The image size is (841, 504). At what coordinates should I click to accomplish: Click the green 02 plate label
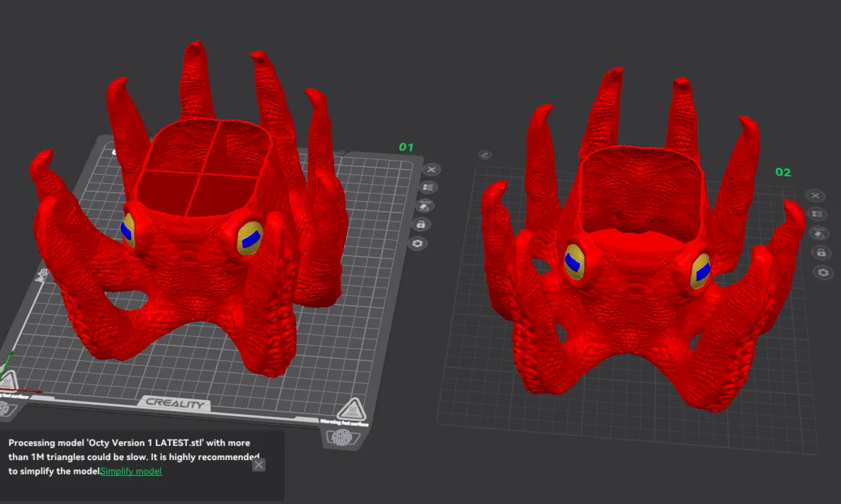coord(783,172)
